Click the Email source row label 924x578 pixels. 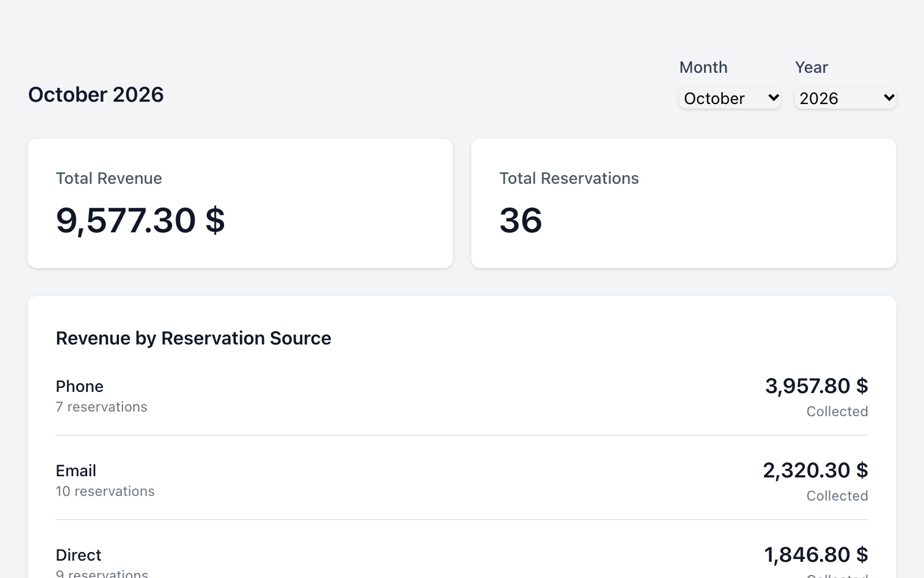tap(76, 470)
